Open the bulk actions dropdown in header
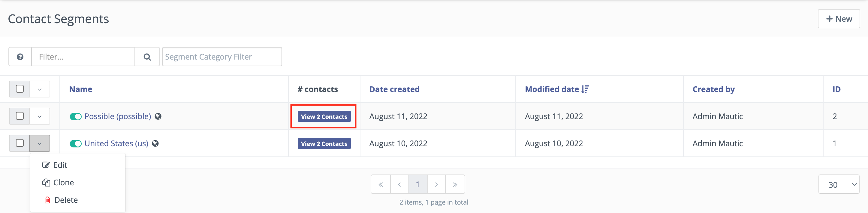 pos(39,89)
